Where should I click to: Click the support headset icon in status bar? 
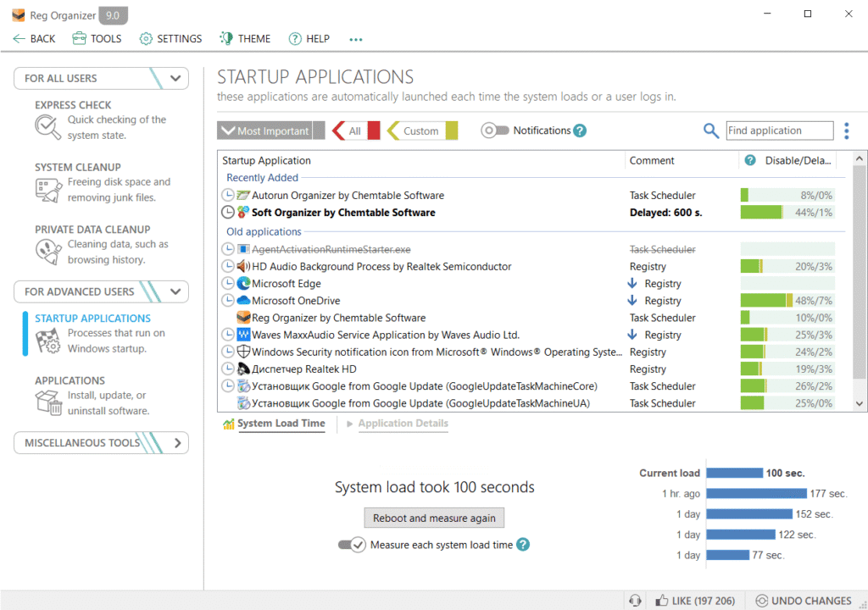pyautogui.click(x=635, y=601)
